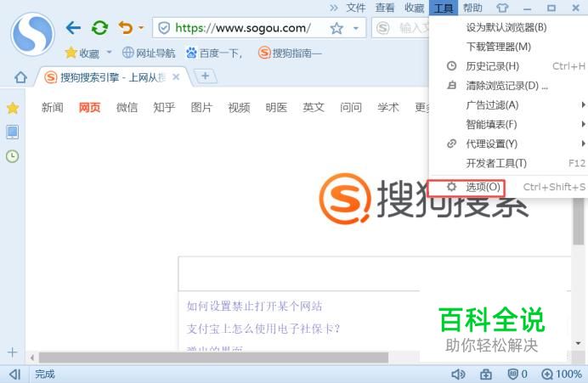588x383 pixels.
Task: Expand the 广告过滤(A) submenu
Action: [509, 105]
